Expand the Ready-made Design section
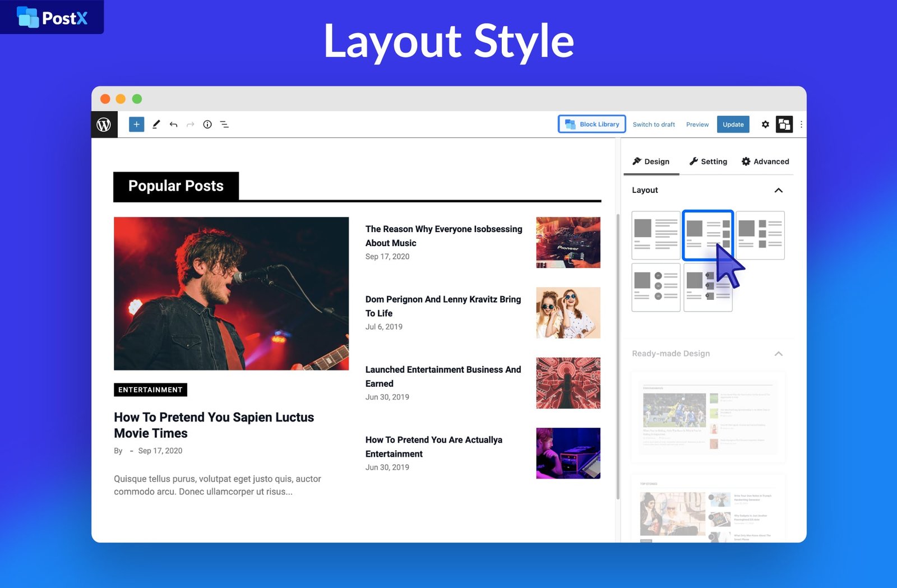897x588 pixels. click(x=779, y=354)
